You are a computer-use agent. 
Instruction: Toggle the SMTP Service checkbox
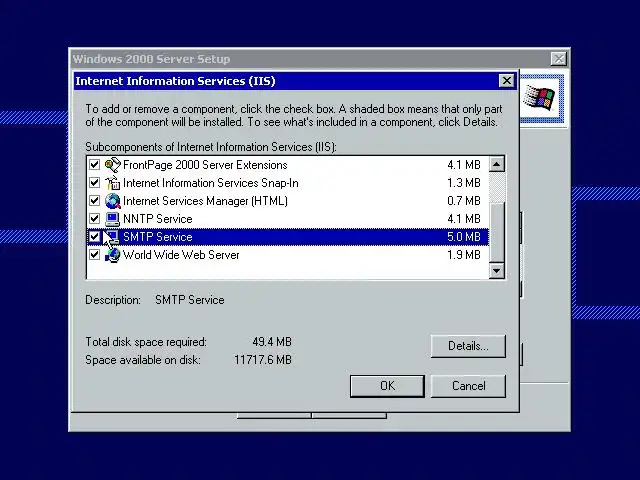pyautogui.click(x=94, y=237)
